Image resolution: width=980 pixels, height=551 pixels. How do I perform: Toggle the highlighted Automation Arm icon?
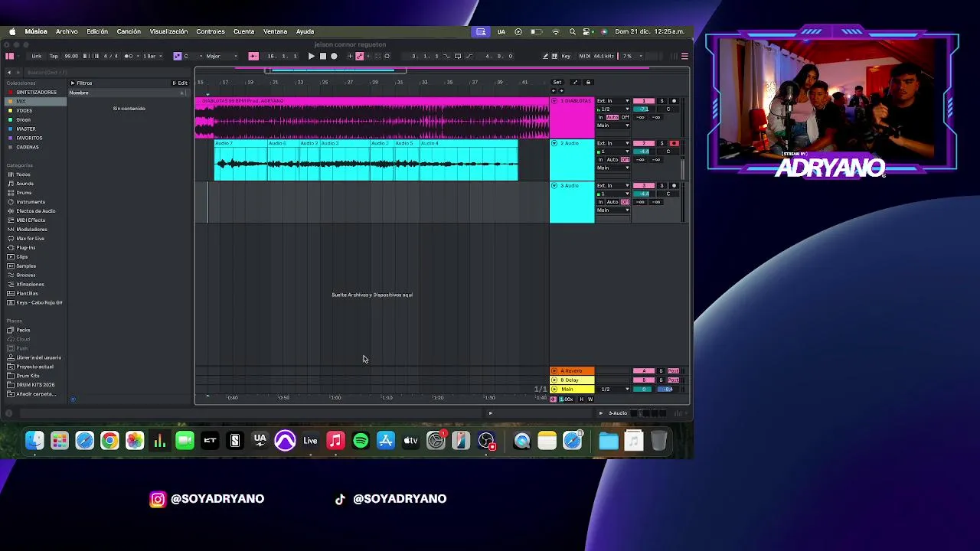[359, 56]
